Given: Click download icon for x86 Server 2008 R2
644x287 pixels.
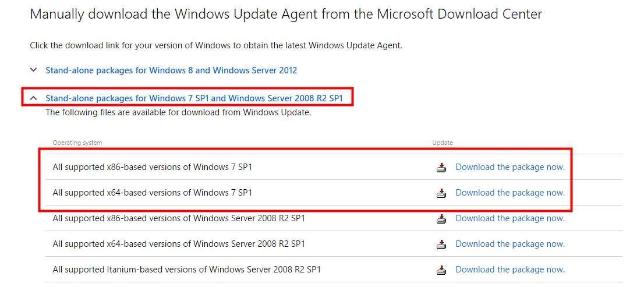Looking at the screenshot, I should [x=441, y=219].
